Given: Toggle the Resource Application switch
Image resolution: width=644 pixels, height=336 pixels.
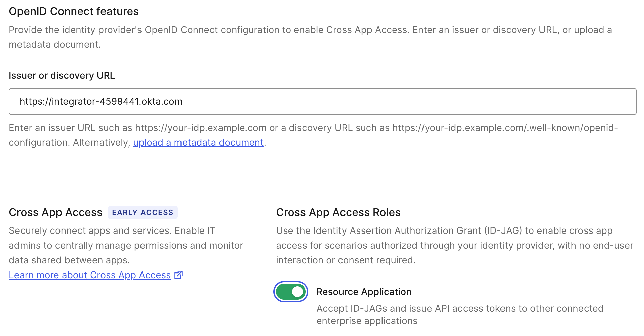Looking at the screenshot, I should click(x=291, y=292).
